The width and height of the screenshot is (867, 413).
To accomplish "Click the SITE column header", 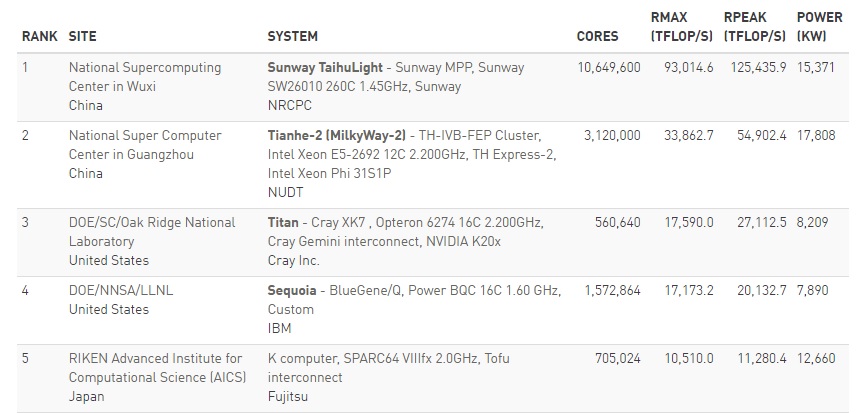I will (82, 36).
